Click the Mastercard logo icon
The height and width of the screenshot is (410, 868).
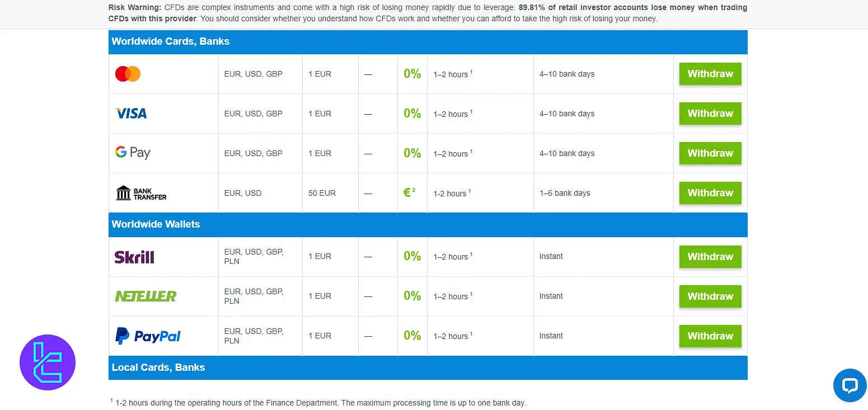tap(128, 74)
